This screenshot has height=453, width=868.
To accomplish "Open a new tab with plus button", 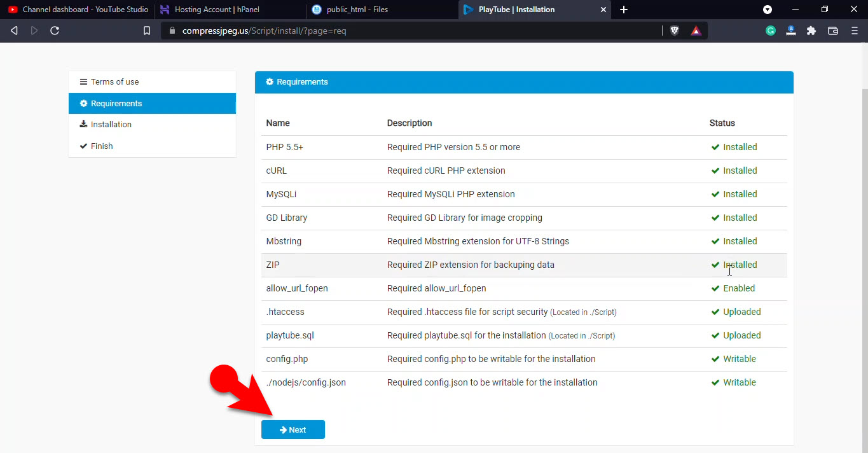I will (x=624, y=10).
